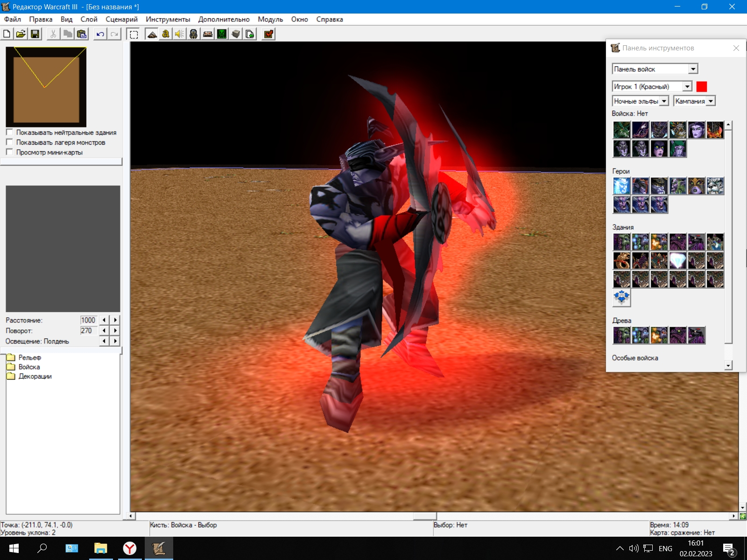Viewport: 747px width, 560px height.
Task: Open the Файл menu
Action: 13,19
